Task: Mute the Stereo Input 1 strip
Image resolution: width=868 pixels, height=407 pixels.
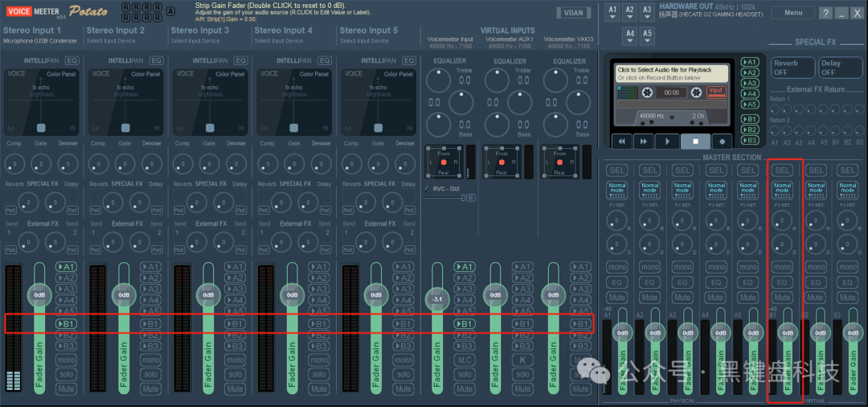Action: [x=67, y=388]
